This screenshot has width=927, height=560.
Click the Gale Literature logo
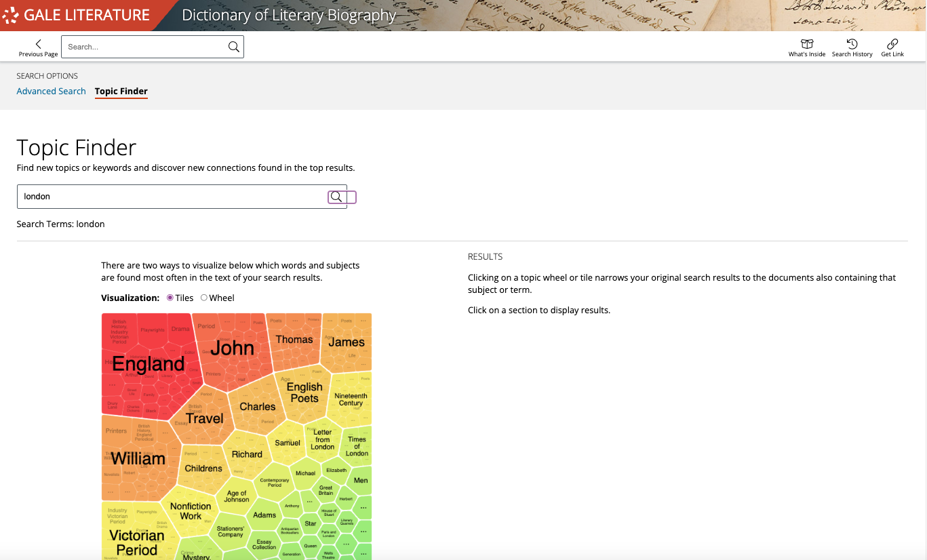pos(76,15)
